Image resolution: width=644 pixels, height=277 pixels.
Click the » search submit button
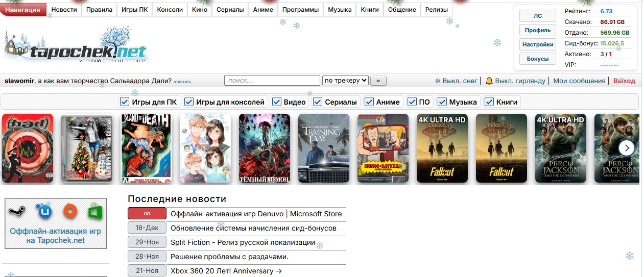(378, 80)
